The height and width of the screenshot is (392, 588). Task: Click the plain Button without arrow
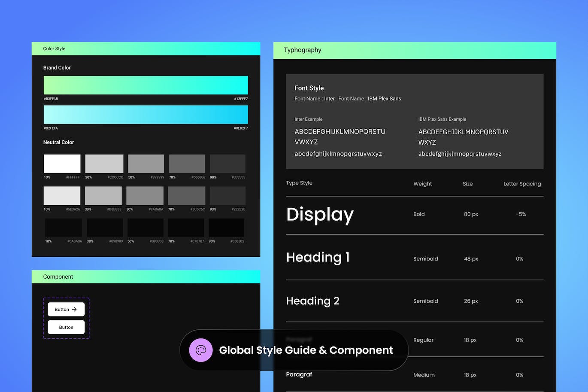66,327
